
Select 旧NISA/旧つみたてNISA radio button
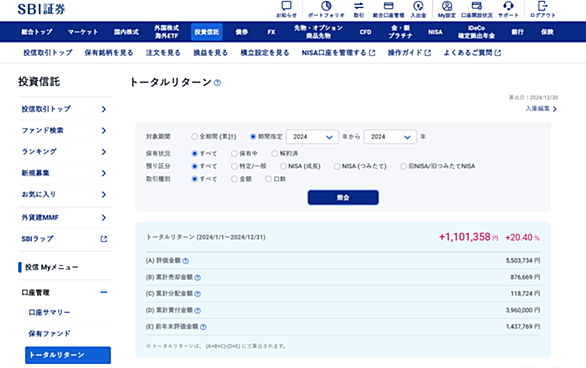coord(403,166)
